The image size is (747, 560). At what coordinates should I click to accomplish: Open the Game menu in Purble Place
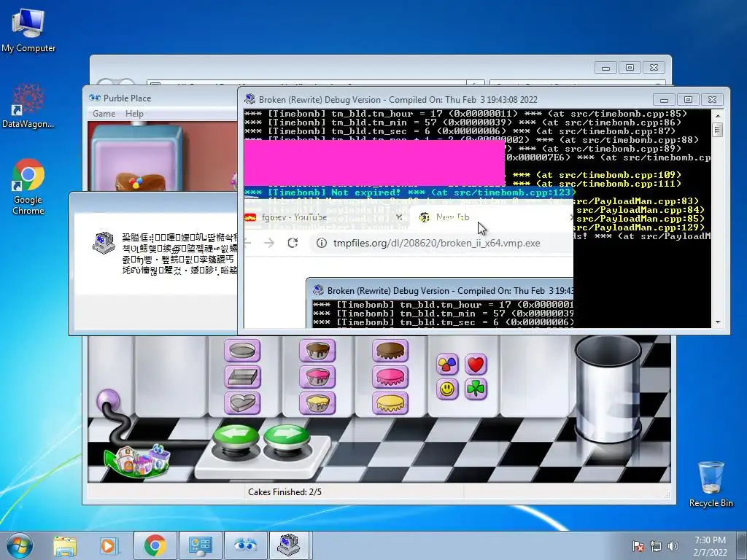pyautogui.click(x=104, y=113)
